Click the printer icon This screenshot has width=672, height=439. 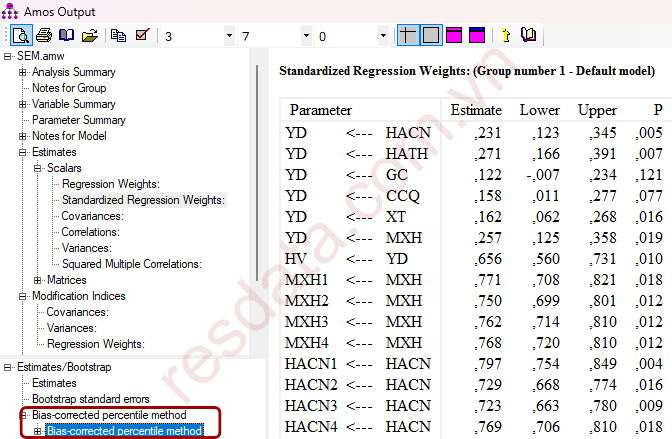click(x=44, y=36)
